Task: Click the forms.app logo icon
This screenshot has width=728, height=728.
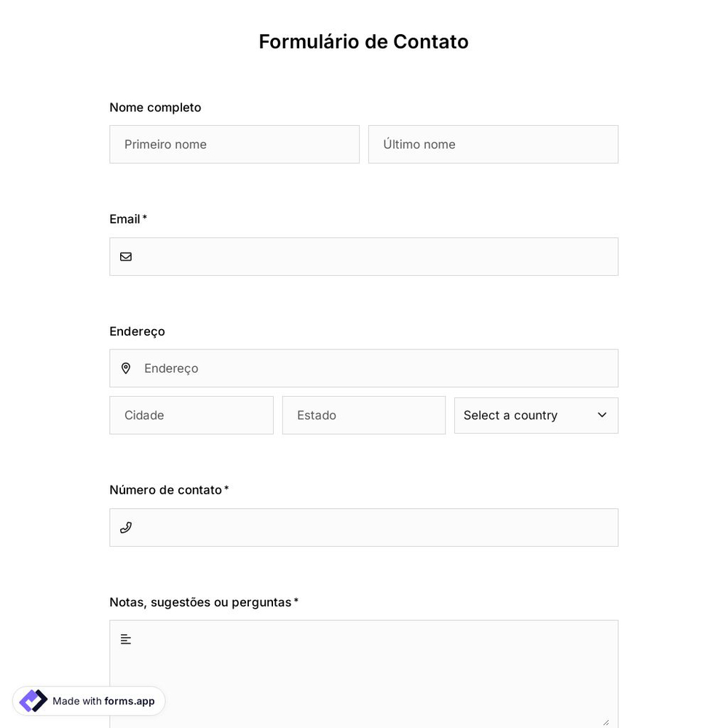Action: tap(33, 700)
